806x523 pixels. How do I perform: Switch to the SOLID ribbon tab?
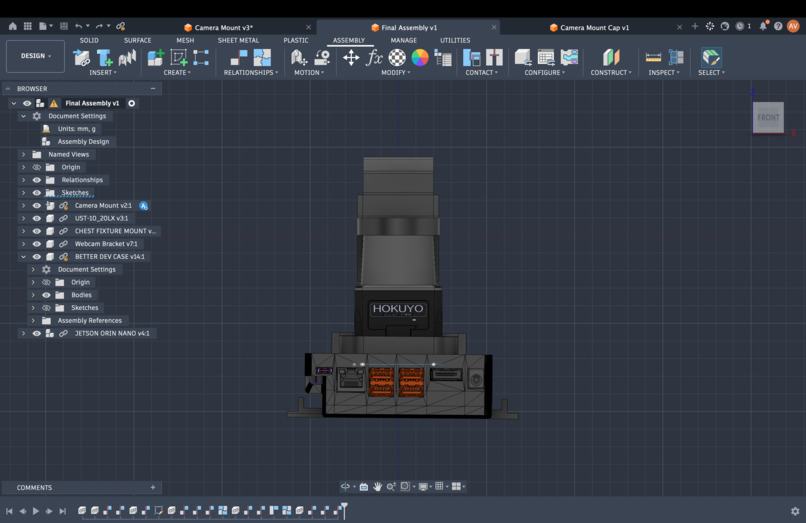tap(89, 40)
